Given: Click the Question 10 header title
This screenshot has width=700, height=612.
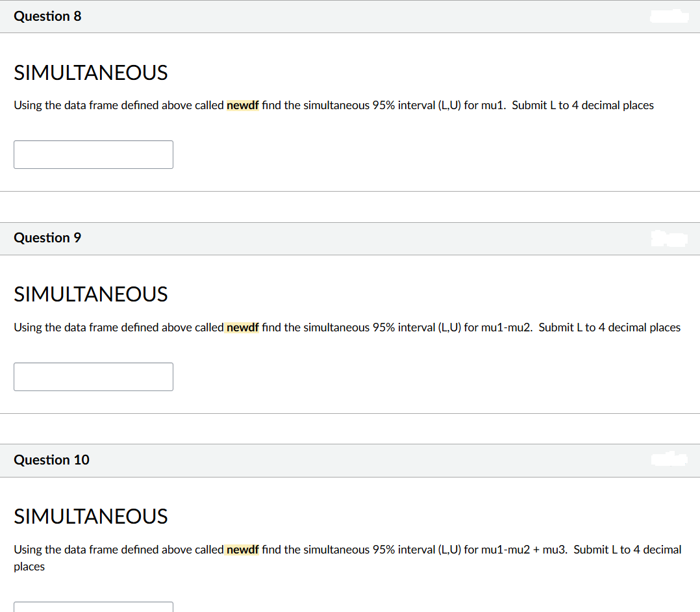Looking at the screenshot, I should pos(51,460).
